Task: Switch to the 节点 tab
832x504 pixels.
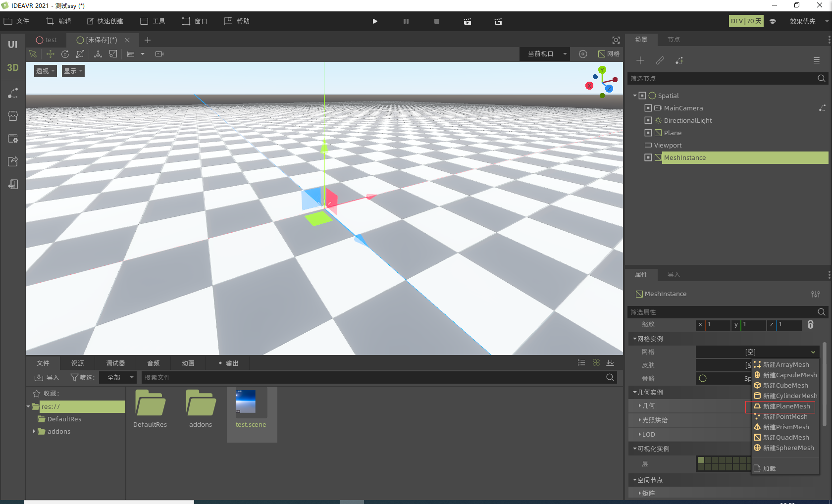Action: pyautogui.click(x=674, y=40)
